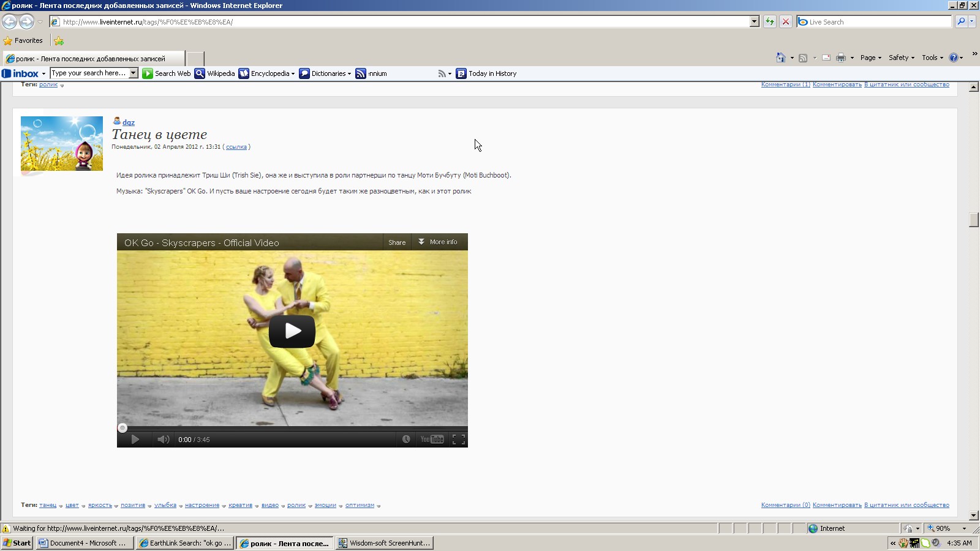Image resolution: width=980 pixels, height=551 pixels.
Task: Click the Live Search magnifier button
Action: pos(961,21)
